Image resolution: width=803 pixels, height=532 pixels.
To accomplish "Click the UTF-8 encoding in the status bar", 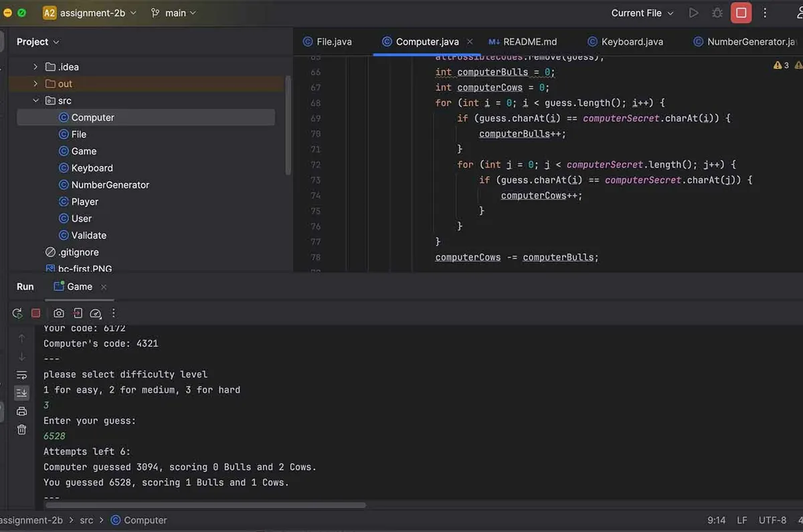I will coord(772,520).
